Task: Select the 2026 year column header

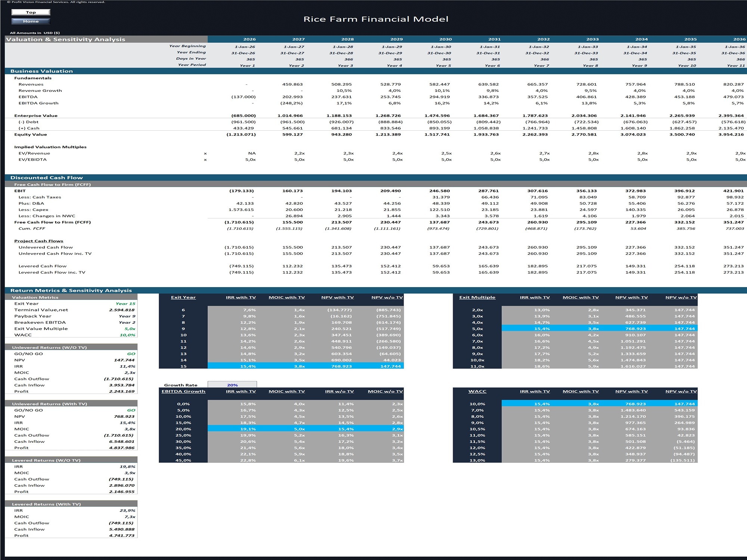Action: [x=249, y=39]
